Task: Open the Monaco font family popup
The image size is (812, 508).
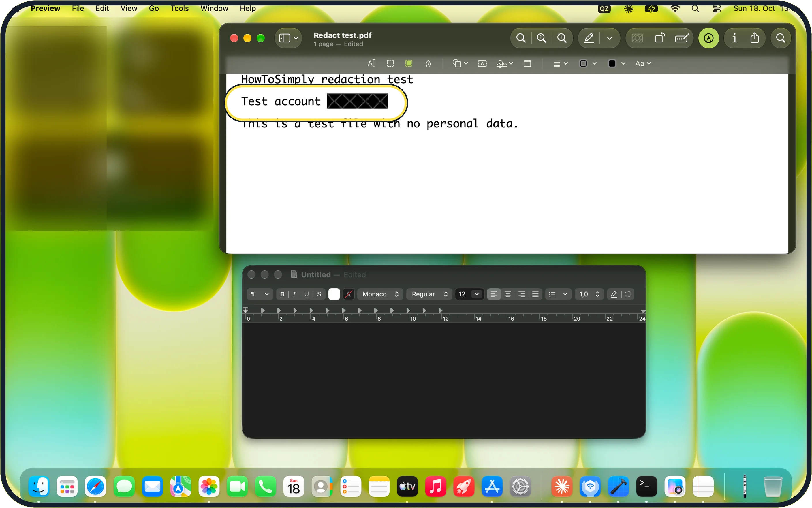Action: tap(380, 294)
